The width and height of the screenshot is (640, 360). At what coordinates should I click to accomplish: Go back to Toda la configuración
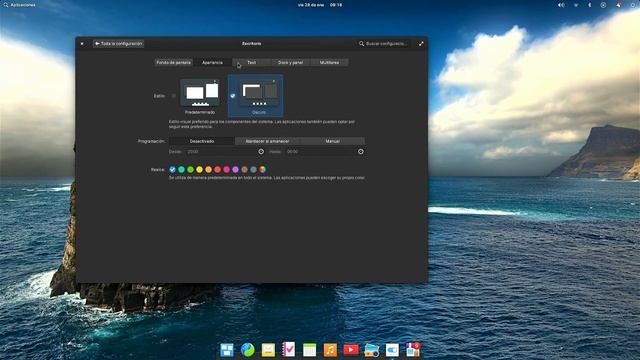coord(118,43)
